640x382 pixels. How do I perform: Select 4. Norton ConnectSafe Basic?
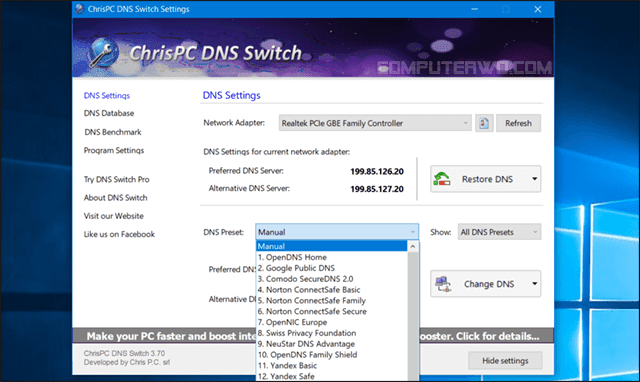pos(331,290)
